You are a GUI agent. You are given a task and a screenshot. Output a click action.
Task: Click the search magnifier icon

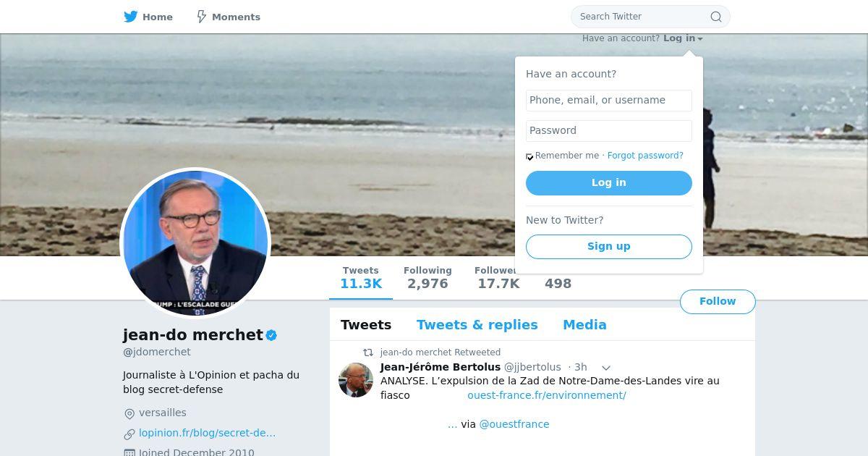(715, 17)
